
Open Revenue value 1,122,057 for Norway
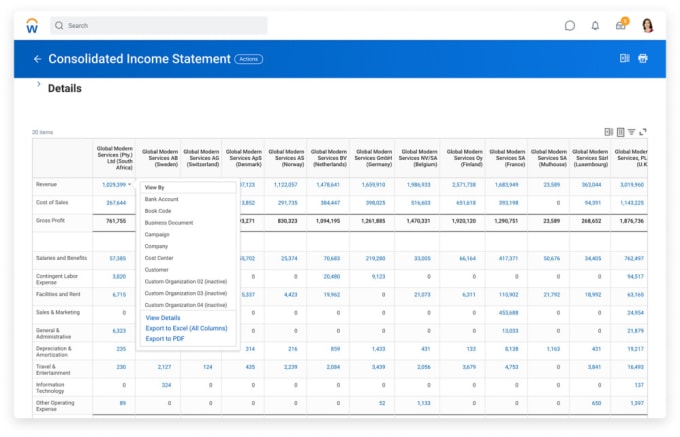pos(285,185)
